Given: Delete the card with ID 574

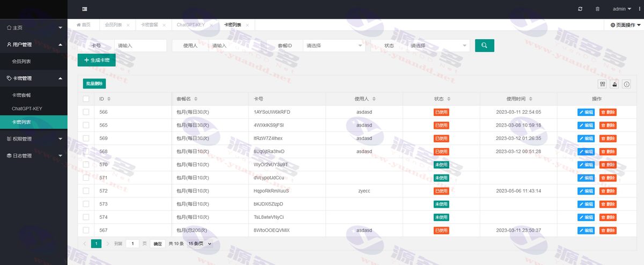Looking at the screenshot, I should pyautogui.click(x=608, y=217).
